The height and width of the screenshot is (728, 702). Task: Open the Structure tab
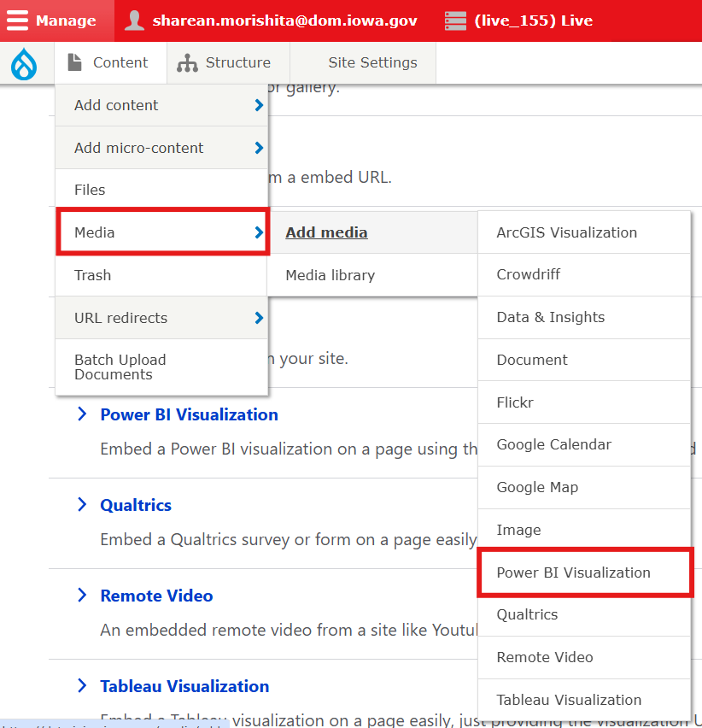(228, 62)
